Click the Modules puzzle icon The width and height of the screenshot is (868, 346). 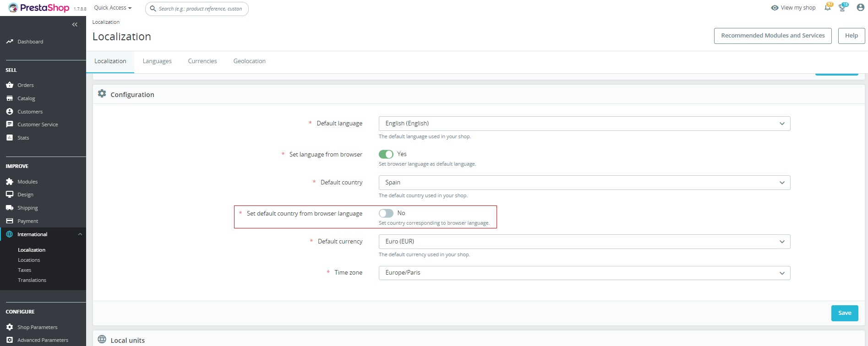(x=10, y=182)
